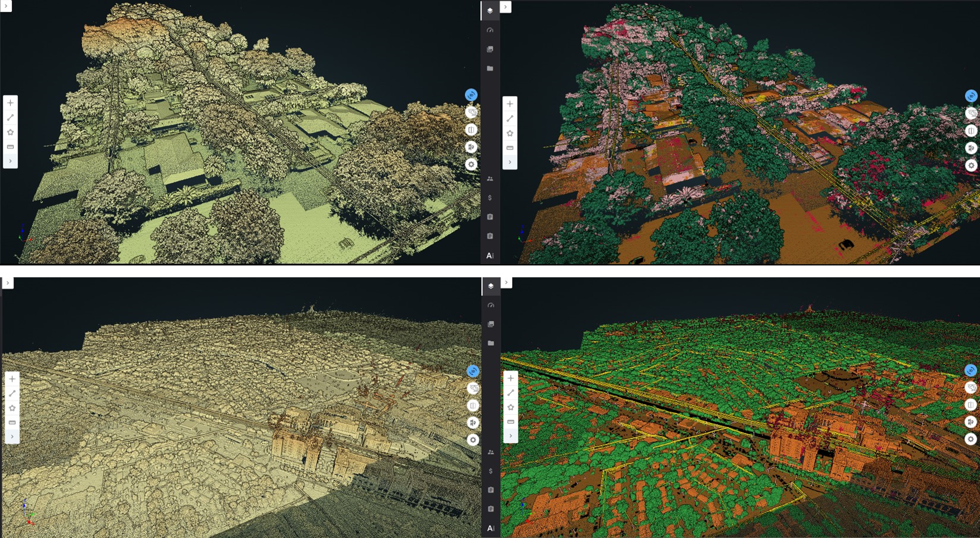Toggle split compare view in bottom-right viewer
Viewport: 980px width, 538px height.
971,405
